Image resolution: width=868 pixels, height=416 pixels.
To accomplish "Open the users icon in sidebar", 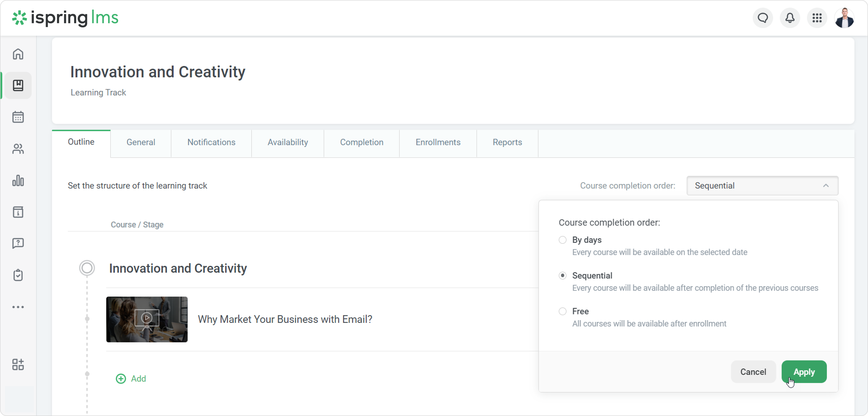I will click(18, 149).
